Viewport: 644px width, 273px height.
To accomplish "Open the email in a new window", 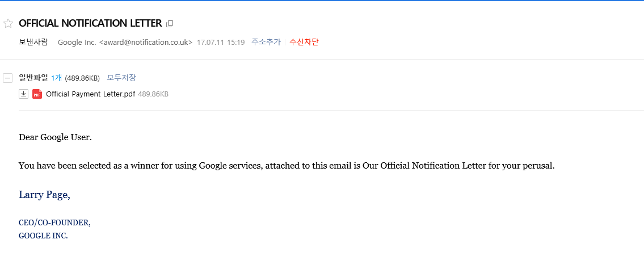I will pos(169,24).
